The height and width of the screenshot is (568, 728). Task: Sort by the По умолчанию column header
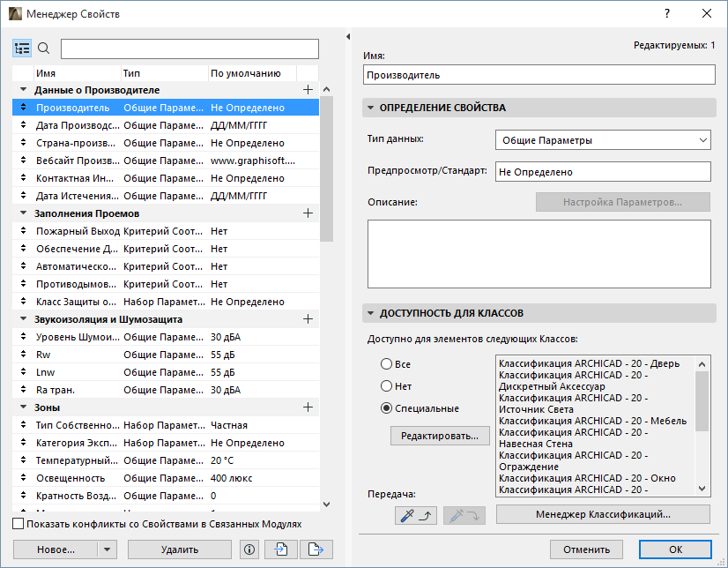(252, 73)
